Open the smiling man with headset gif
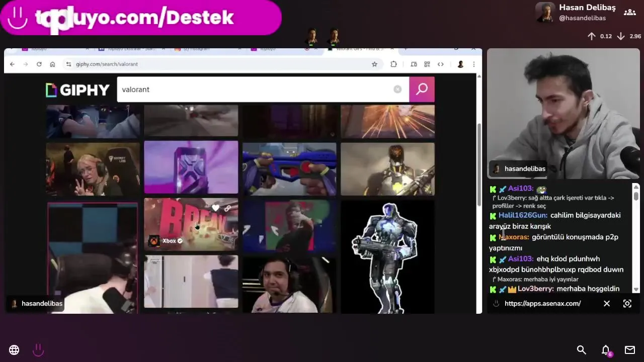Viewport: 644px width, 362px height. pos(289,285)
